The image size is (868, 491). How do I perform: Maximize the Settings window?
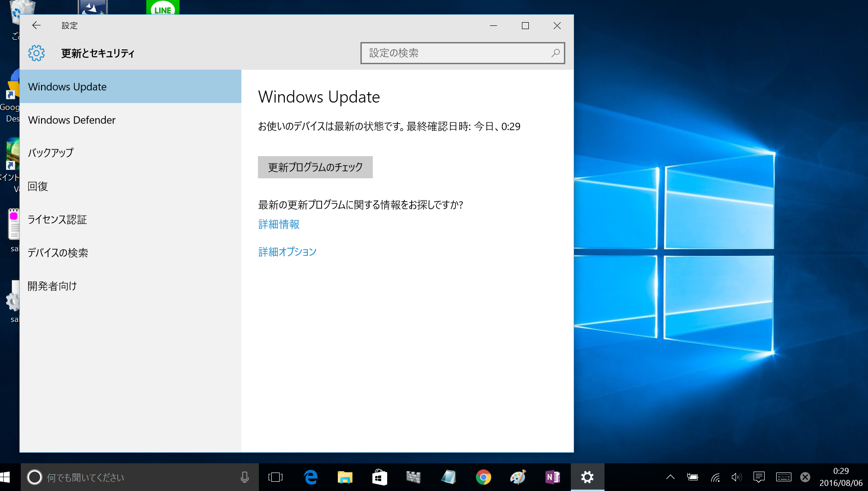(525, 25)
